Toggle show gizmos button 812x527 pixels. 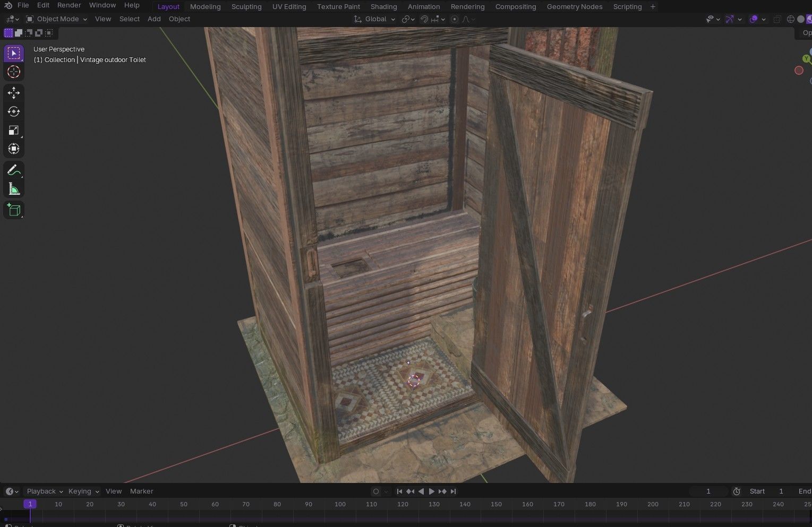(730, 19)
